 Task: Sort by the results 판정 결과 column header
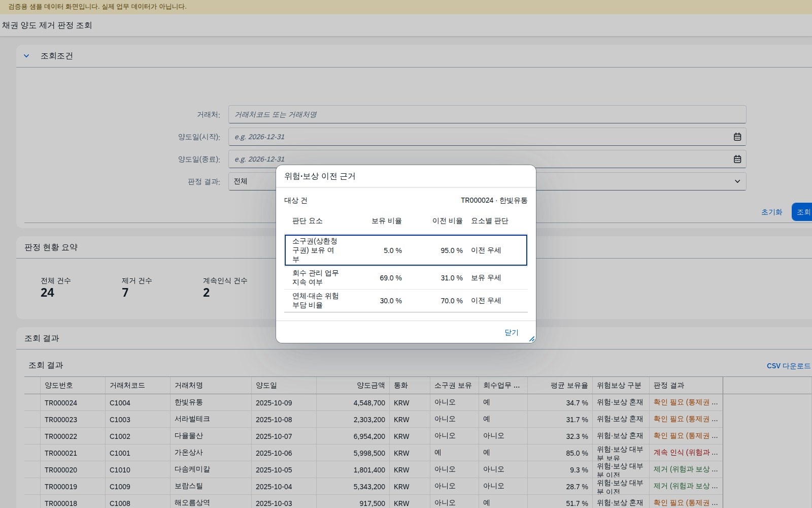[686, 386]
